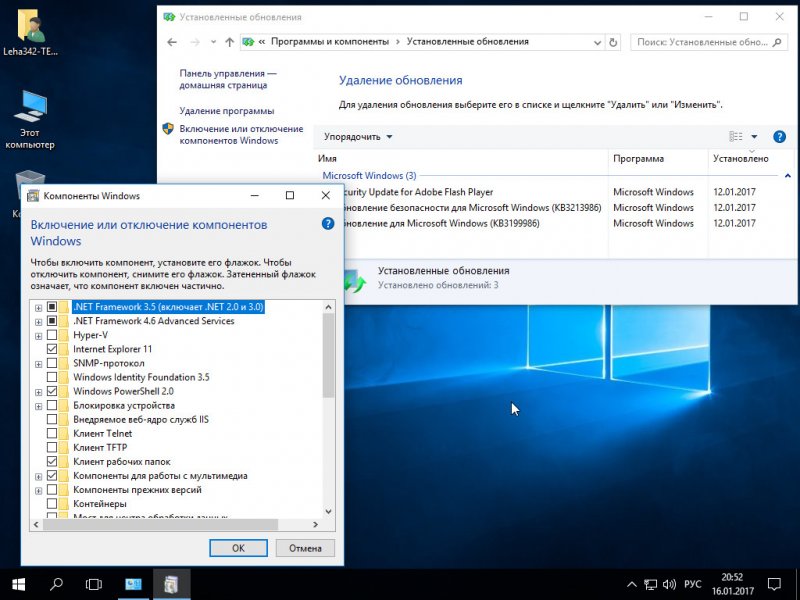Screen dimensions: 800x600
Task: Open help in Windows Features dialog
Action: coord(328,223)
